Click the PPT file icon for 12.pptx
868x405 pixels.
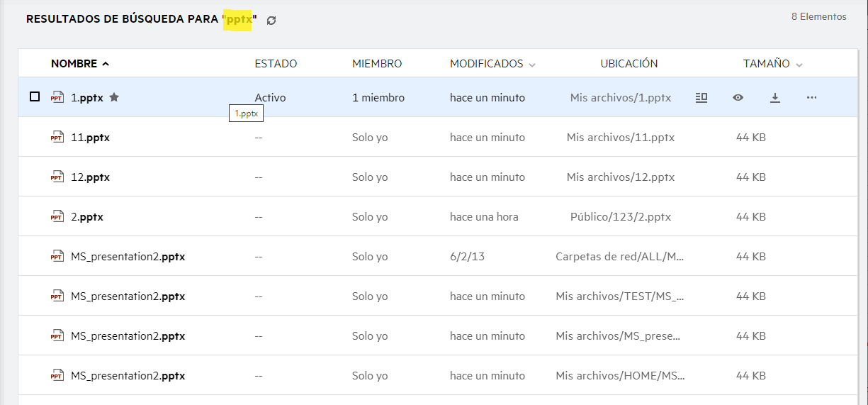[57, 177]
